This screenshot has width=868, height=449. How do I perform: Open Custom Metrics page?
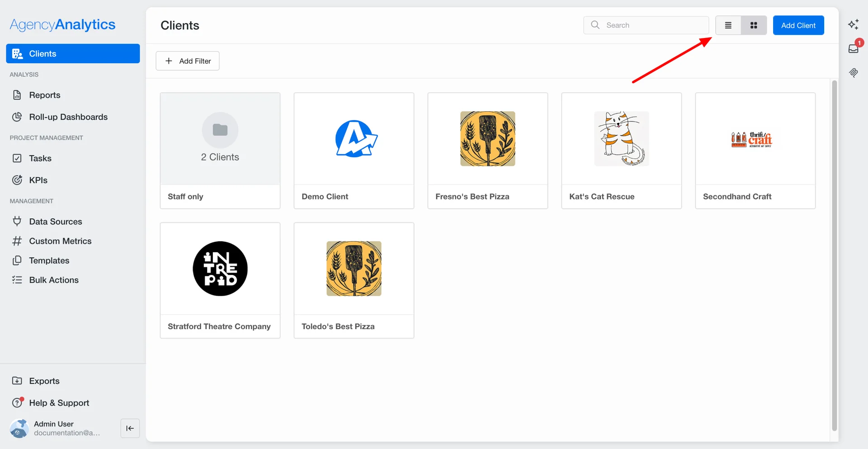(x=73, y=241)
